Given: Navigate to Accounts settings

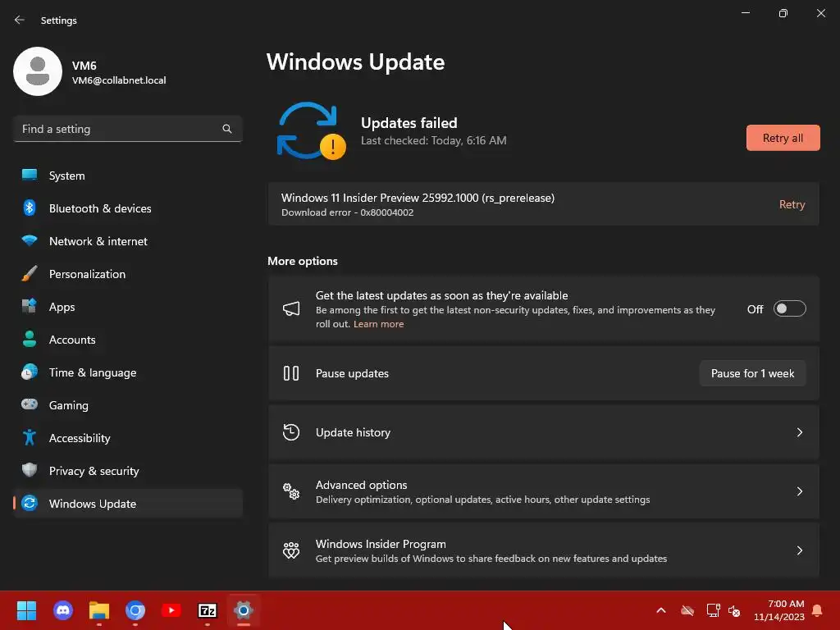Looking at the screenshot, I should (x=127, y=340).
